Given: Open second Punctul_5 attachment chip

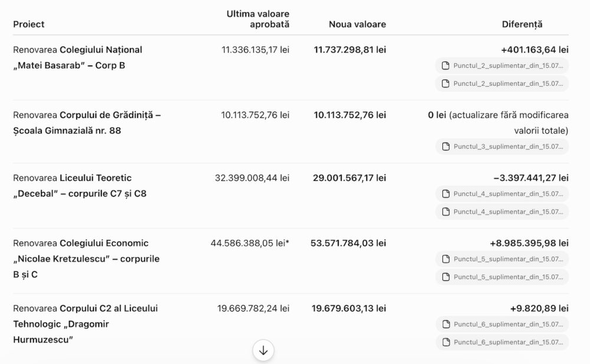Looking at the screenshot, I should click(x=502, y=277).
